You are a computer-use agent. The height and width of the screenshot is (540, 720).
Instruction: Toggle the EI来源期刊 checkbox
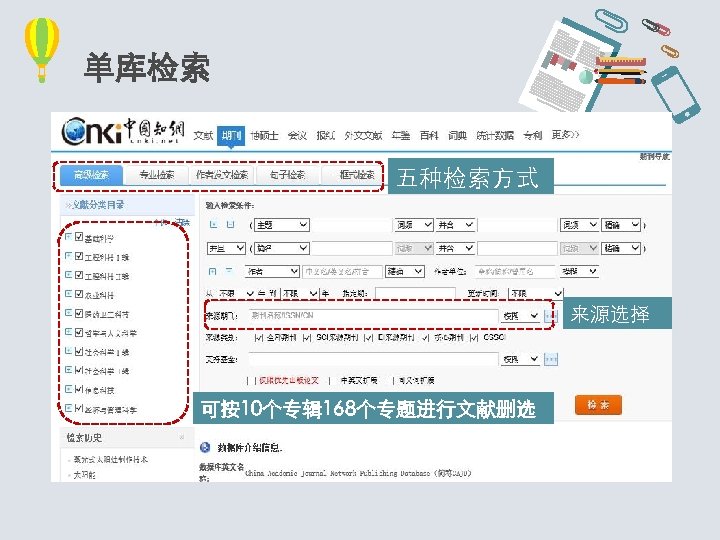(368, 338)
